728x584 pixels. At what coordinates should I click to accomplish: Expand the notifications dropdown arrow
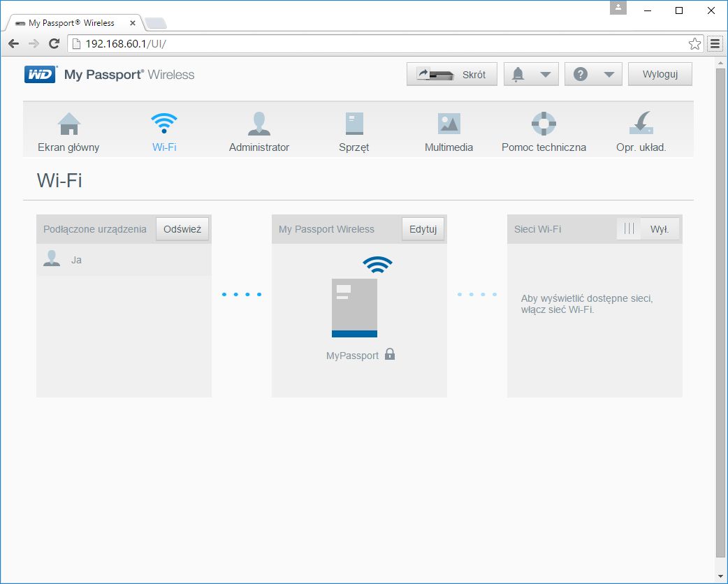[x=546, y=75]
